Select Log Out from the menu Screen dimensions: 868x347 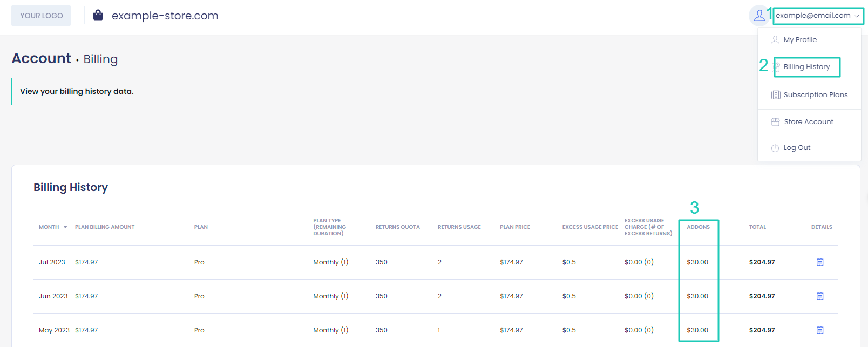(797, 148)
